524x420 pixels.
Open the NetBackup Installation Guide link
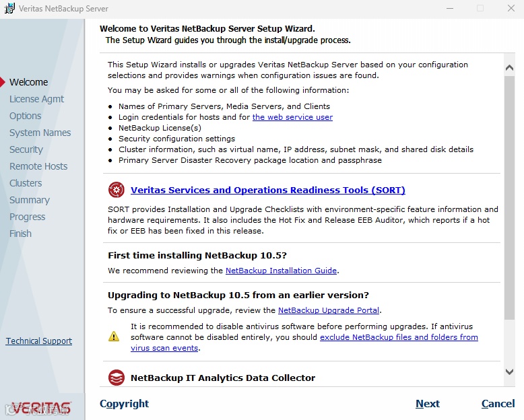pyautogui.click(x=281, y=271)
